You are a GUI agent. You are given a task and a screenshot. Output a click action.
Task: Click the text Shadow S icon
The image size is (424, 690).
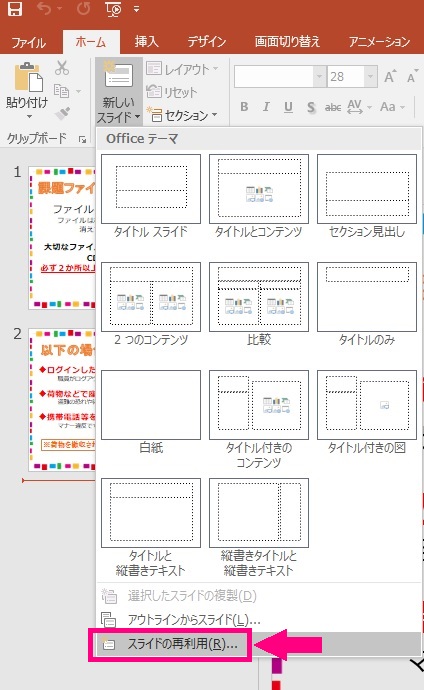pyautogui.click(x=311, y=107)
